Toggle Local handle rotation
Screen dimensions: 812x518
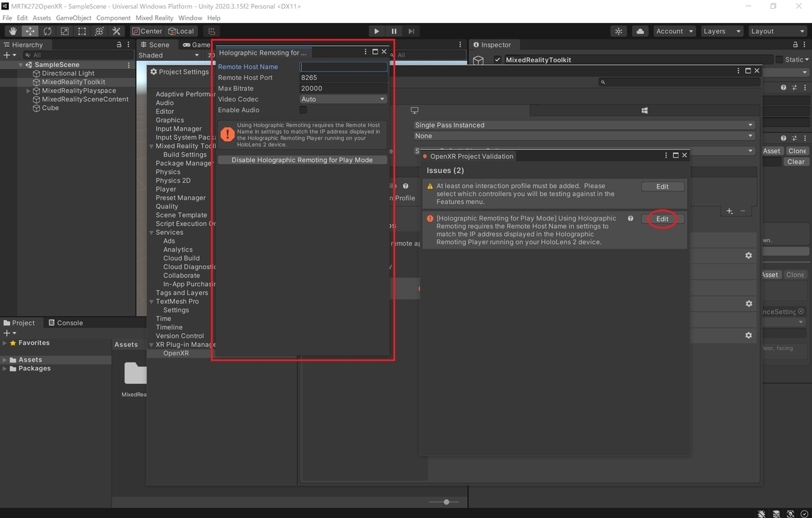pyautogui.click(x=181, y=31)
